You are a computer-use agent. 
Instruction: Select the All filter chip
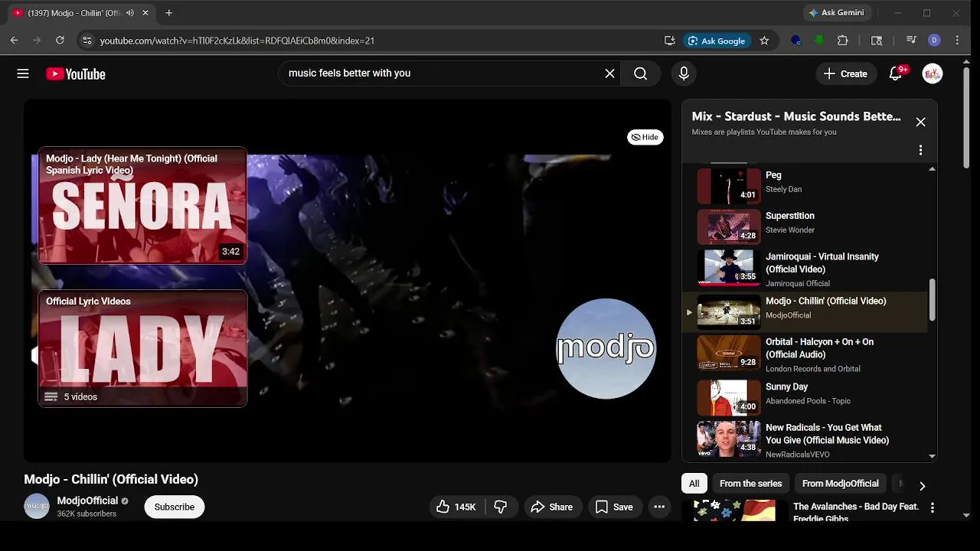(x=694, y=484)
